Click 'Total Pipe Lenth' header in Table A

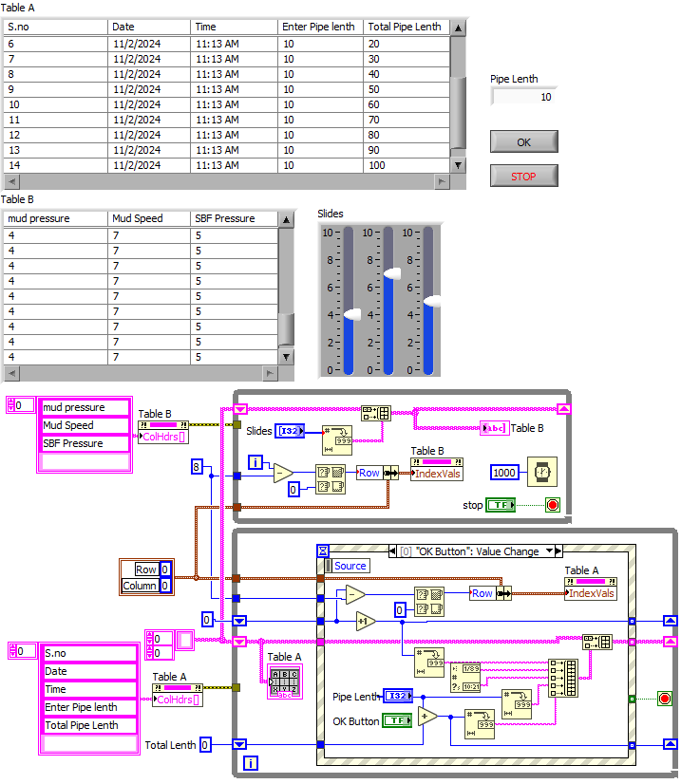405,27
